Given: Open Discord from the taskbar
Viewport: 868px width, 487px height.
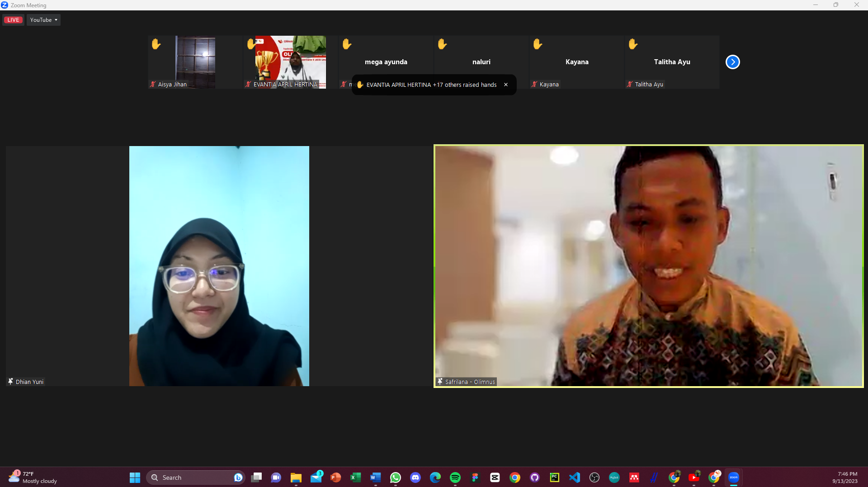Looking at the screenshot, I should coord(415,478).
